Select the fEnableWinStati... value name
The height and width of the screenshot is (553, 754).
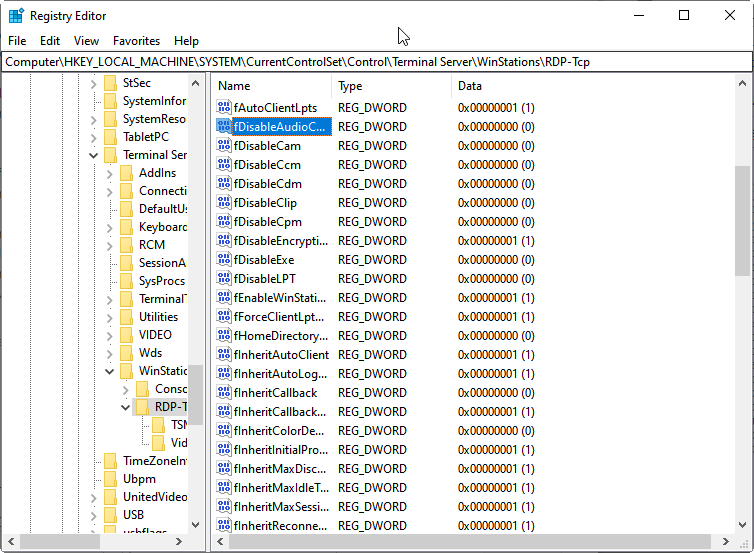click(x=280, y=298)
